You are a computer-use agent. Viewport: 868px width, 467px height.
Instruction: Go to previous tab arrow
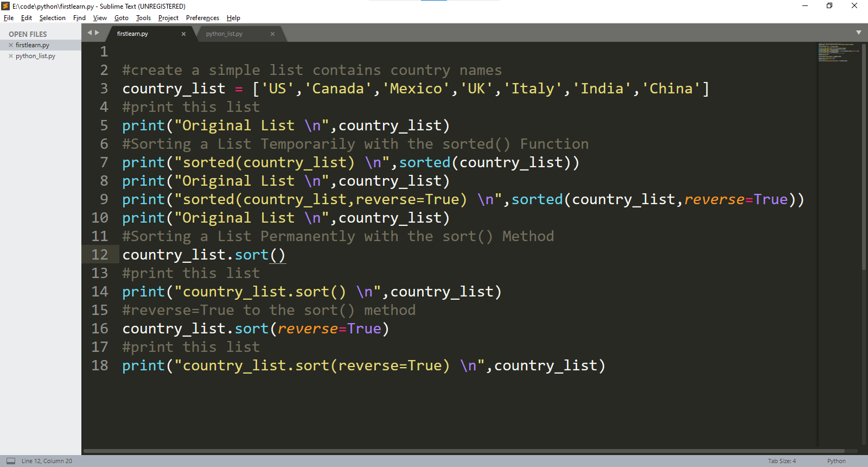[90, 33]
